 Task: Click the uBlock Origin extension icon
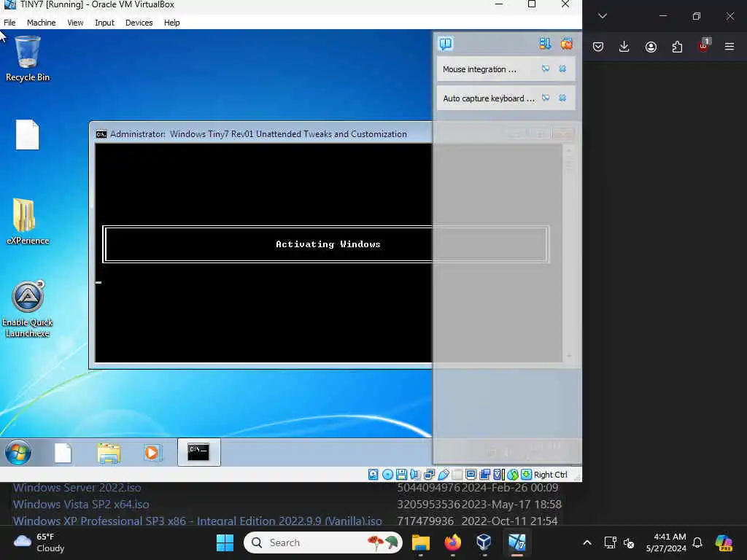[x=704, y=46]
